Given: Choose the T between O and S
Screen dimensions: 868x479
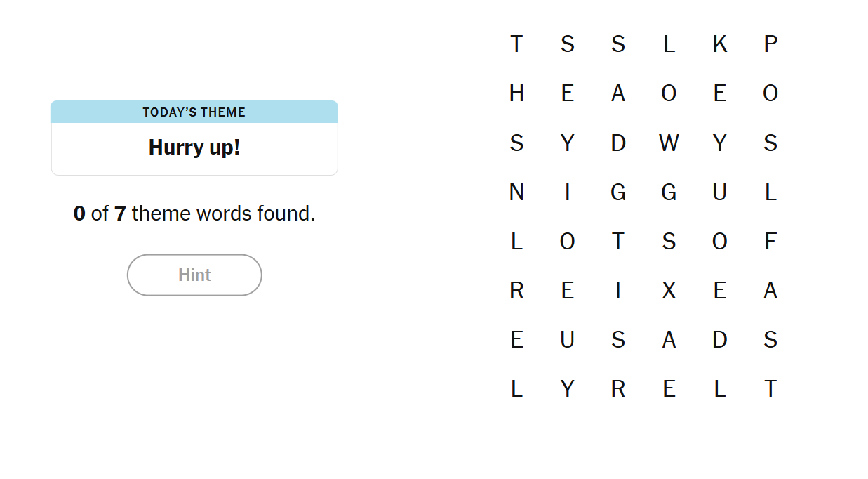Looking at the screenshot, I should coord(617,242).
